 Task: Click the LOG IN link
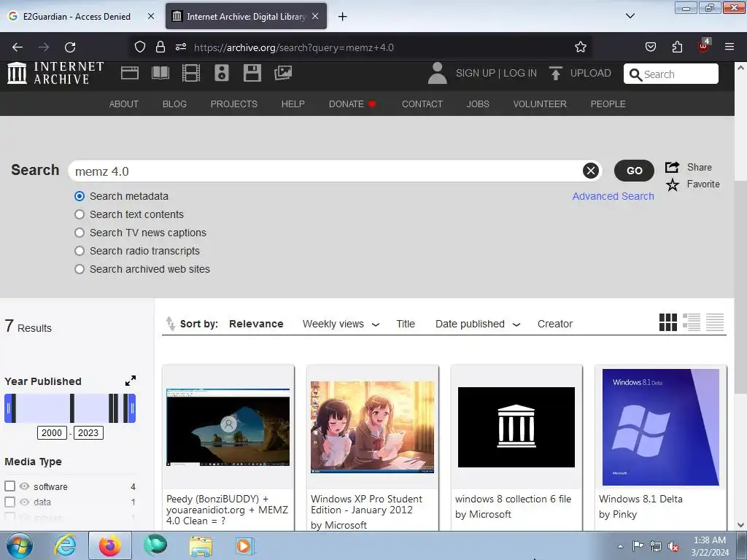519,73
